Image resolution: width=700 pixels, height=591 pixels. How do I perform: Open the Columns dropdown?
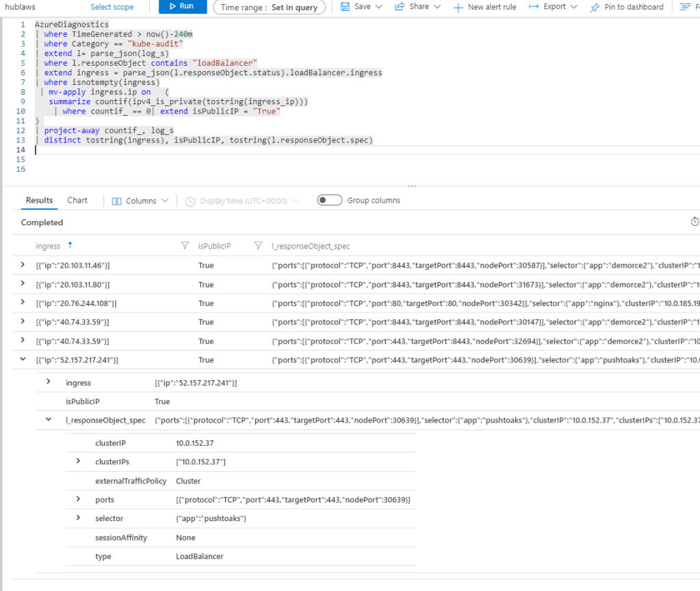(x=140, y=201)
